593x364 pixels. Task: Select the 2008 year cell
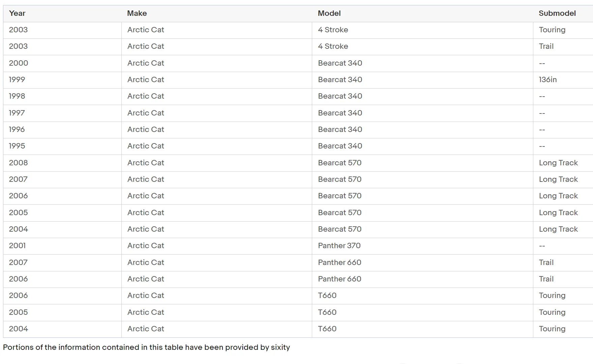[19, 163]
